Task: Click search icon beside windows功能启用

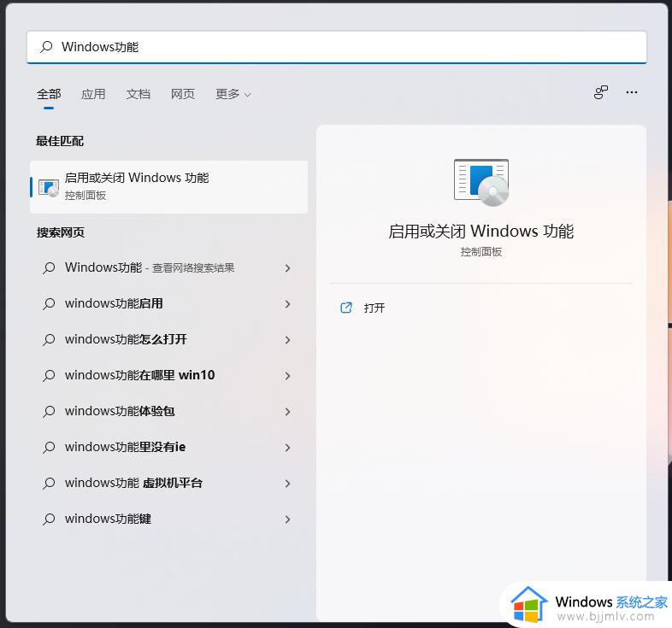Action: (49, 304)
